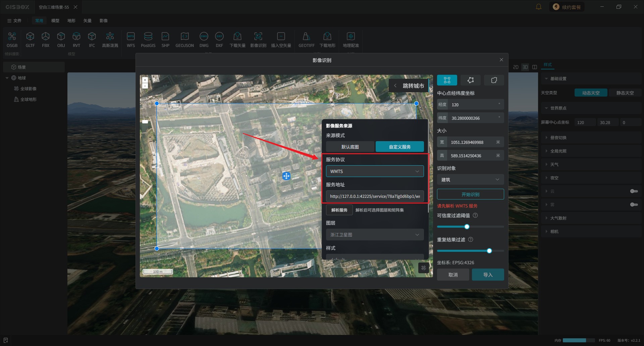This screenshot has height=346, width=644.
Task: Collapse the 地球 tree node
Action: pyautogui.click(x=7, y=78)
